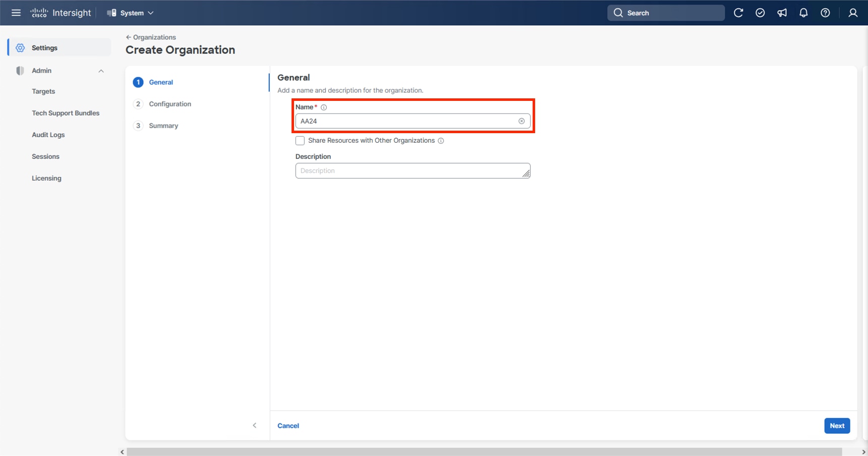Open the hamburger navigation menu

16,13
